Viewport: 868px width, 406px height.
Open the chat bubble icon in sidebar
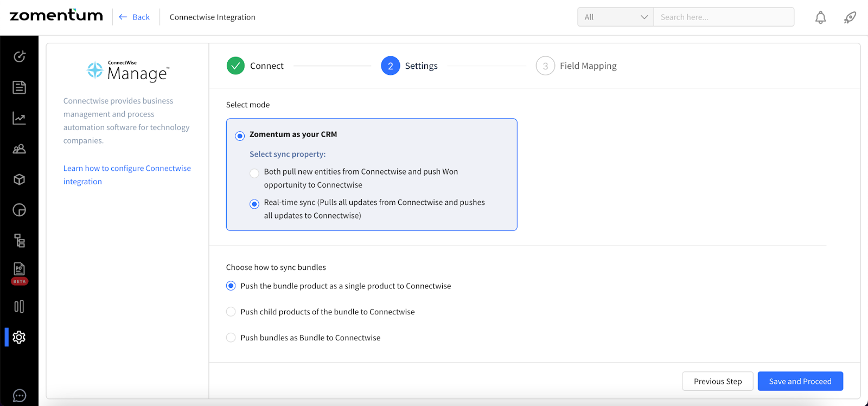[x=20, y=396]
